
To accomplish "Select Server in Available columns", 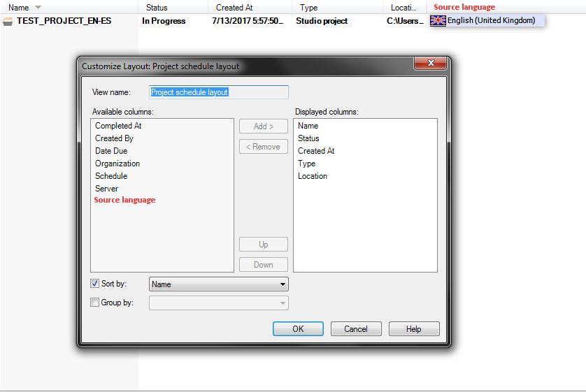I will [x=106, y=189].
